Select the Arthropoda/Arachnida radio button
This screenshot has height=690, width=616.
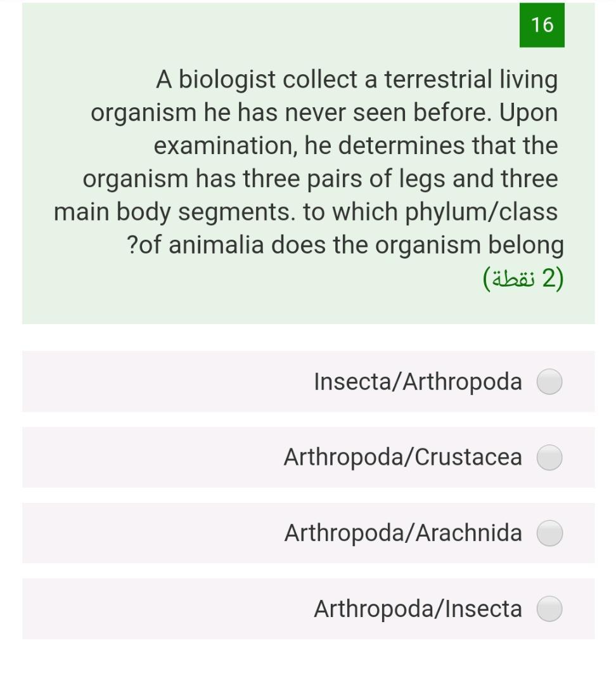(548, 533)
